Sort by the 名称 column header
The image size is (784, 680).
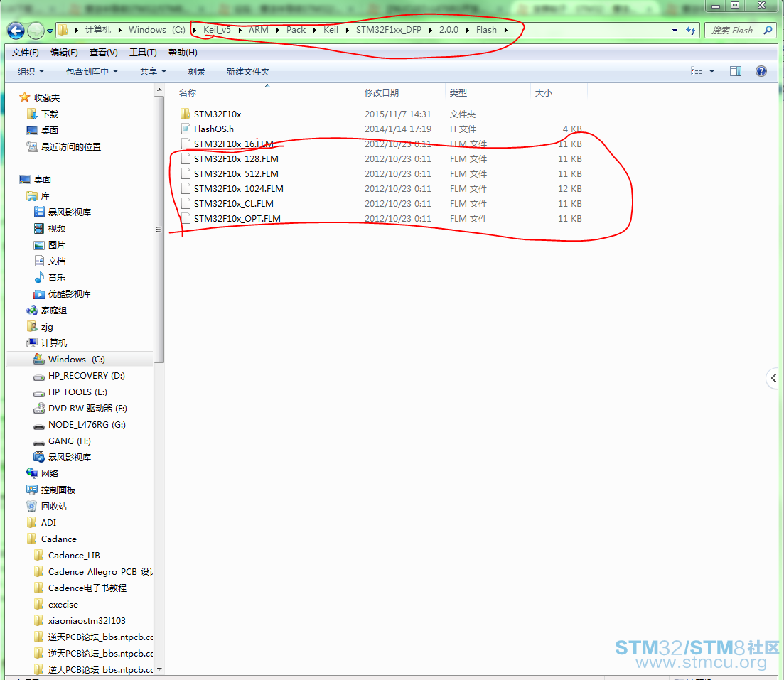tap(188, 92)
